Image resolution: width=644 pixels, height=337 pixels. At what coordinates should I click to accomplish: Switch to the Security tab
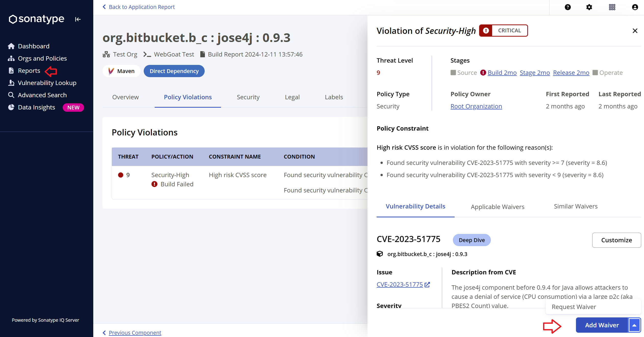click(x=248, y=97)
